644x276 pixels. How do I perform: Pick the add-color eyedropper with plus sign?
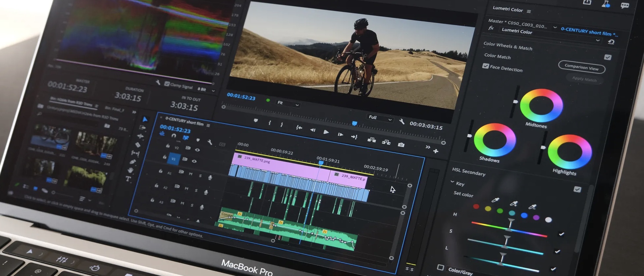click(x=513, y=204)
